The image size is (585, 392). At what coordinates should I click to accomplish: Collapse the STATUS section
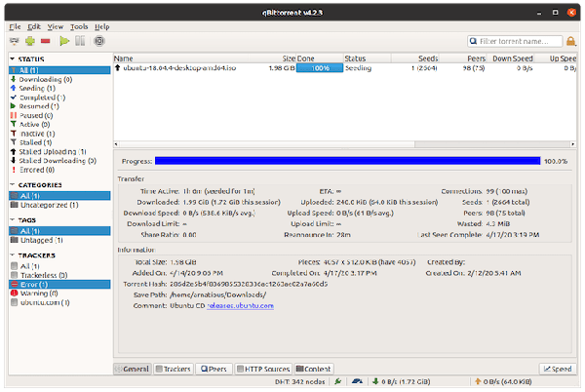pyautogui.click(x=13, y=59)
